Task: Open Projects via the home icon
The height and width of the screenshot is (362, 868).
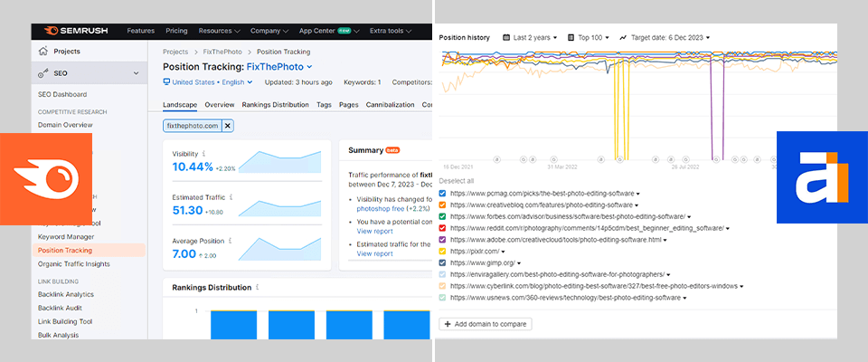Action: [42, 51]
